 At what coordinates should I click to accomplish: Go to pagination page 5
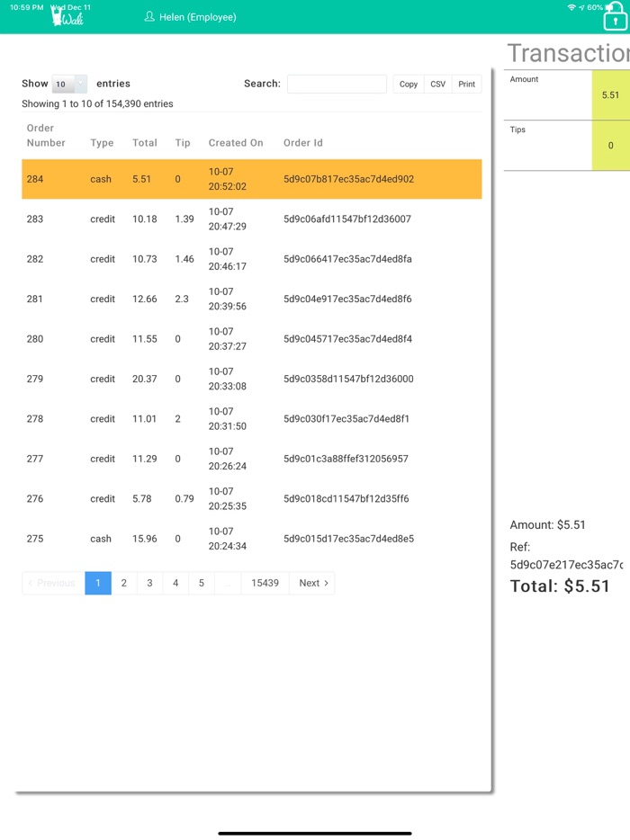click(x=201, y=583)
